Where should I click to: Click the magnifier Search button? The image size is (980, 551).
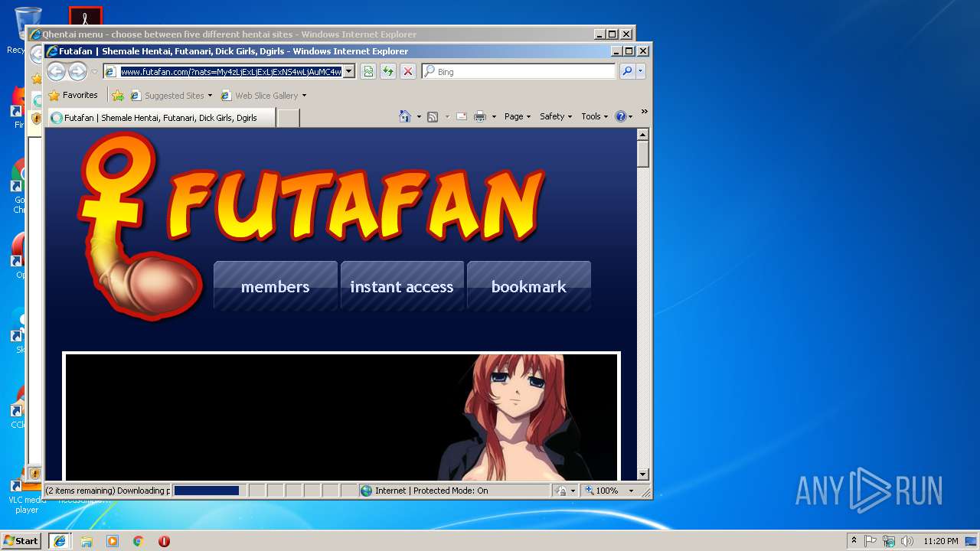click(x=627, y=72)
